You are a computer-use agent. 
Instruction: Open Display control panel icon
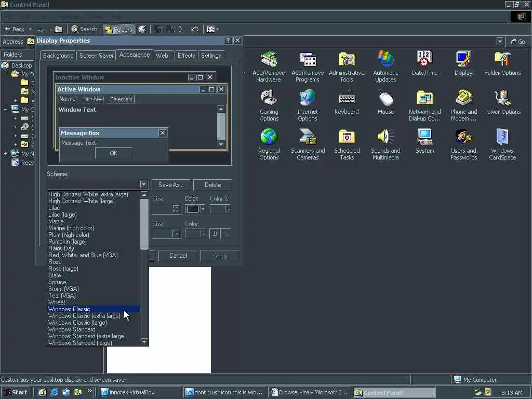[463, 63]
